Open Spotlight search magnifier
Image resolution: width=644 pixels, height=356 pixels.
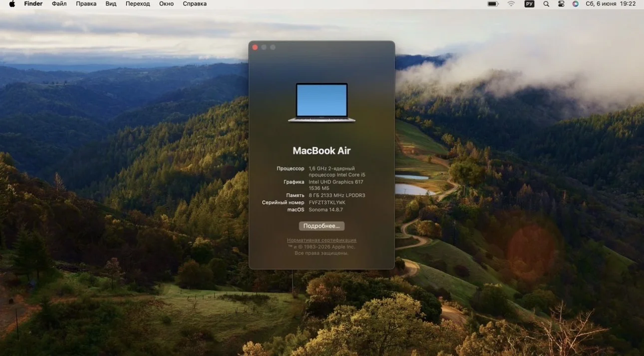[546, 3]
